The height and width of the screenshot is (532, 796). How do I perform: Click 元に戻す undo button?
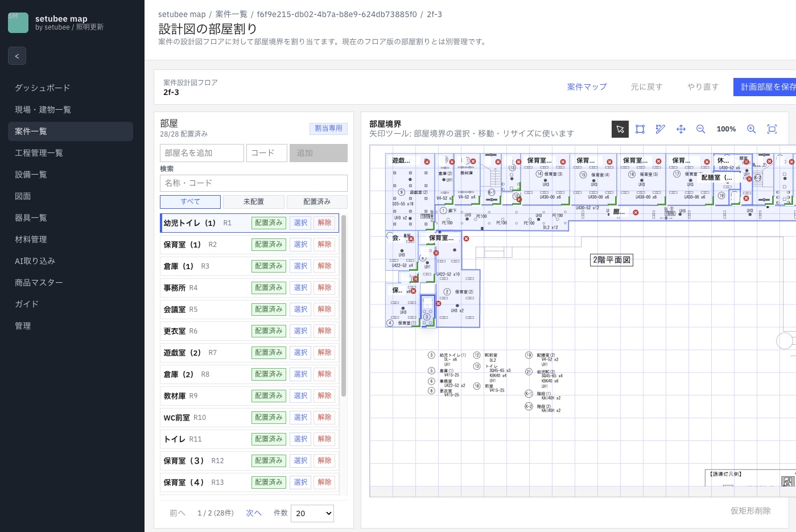pos(646,87)
